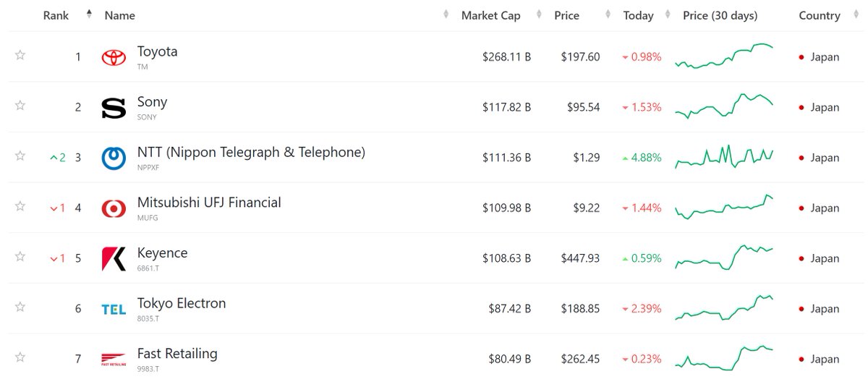Click the Mitsubishi UFJ Financial logo

coord(114,209)
